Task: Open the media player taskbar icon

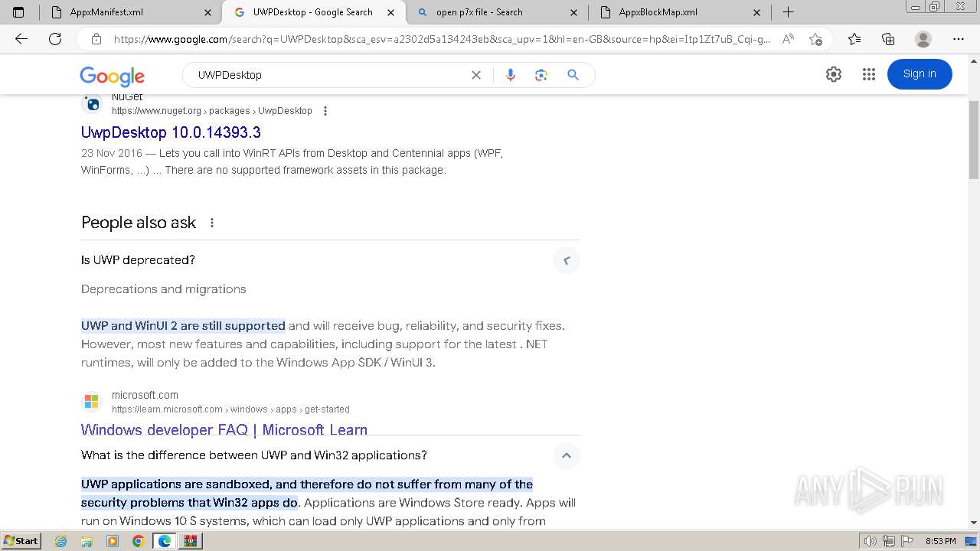Action: 113,541
